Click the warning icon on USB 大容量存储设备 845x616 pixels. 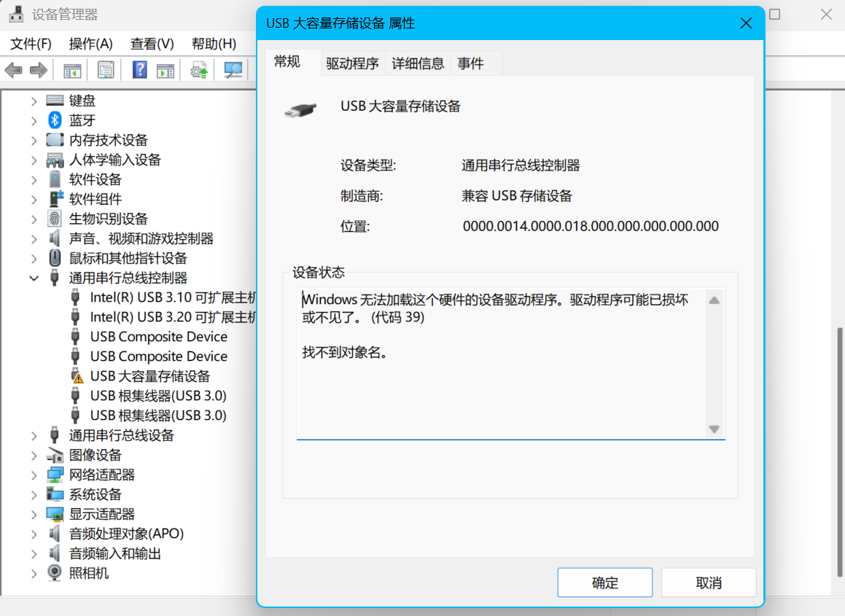click(77, 376)
